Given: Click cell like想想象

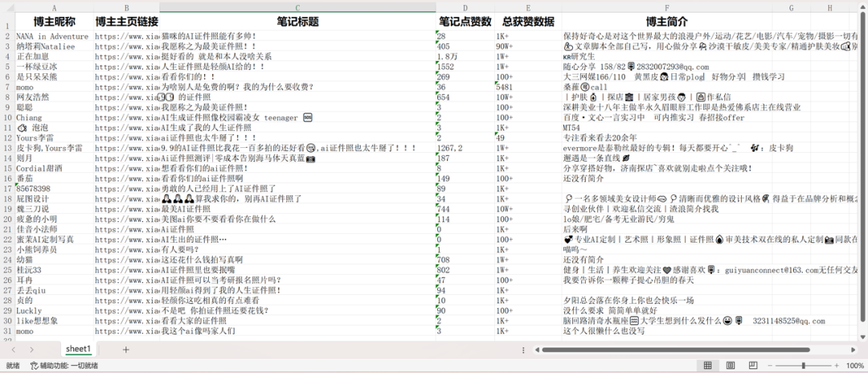Looking at the screenshot, I should coord(55,321).
